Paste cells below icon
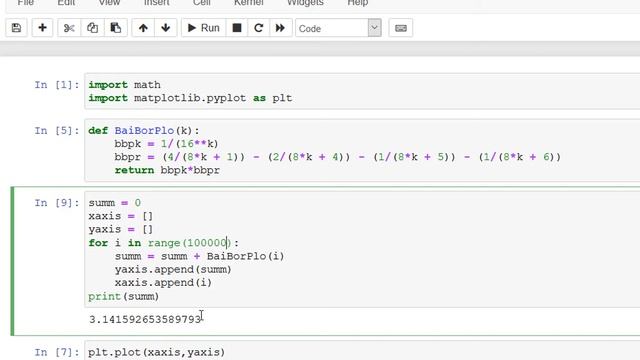The height and width of the screenshot is (360, 640). 116,28
